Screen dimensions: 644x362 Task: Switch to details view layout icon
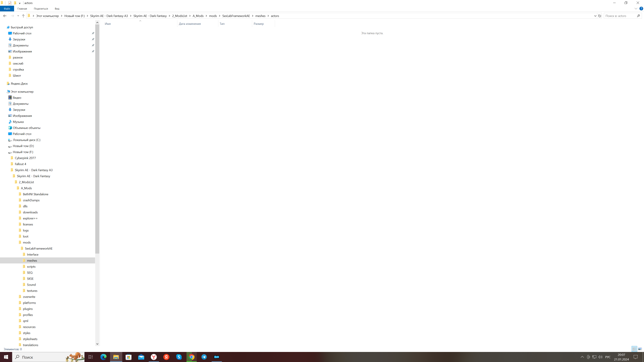634,349
